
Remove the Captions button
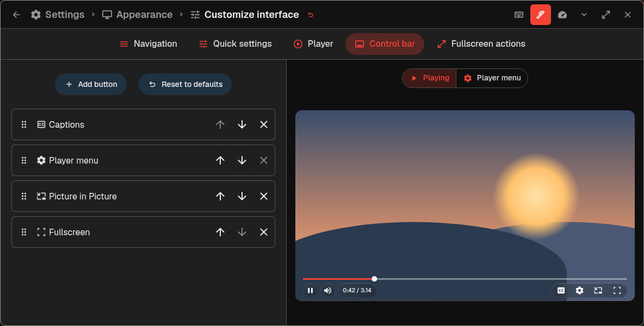(x=264, y=124)
